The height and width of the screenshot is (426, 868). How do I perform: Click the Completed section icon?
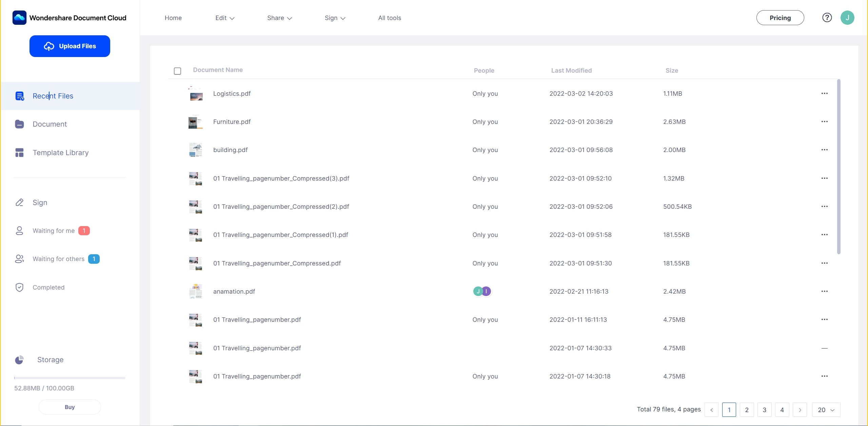19,287
